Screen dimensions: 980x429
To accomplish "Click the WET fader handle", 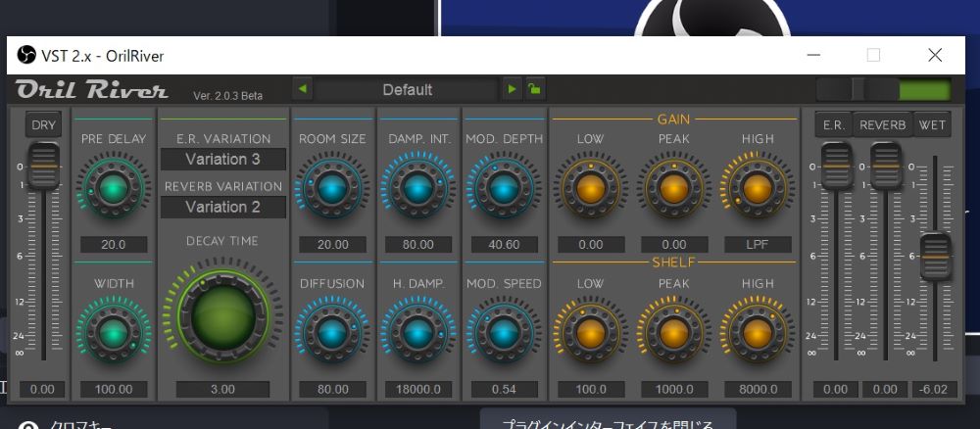I will coord(936,257).
